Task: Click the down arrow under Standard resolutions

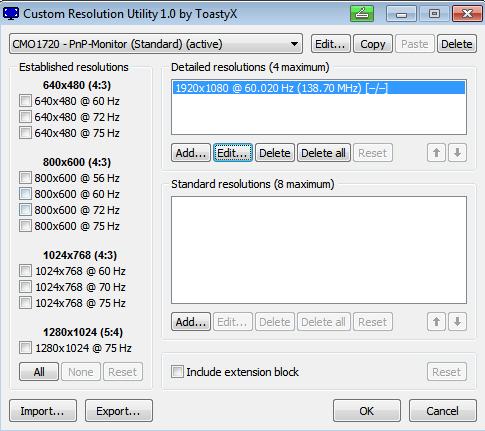Action: tap(457, 322)
